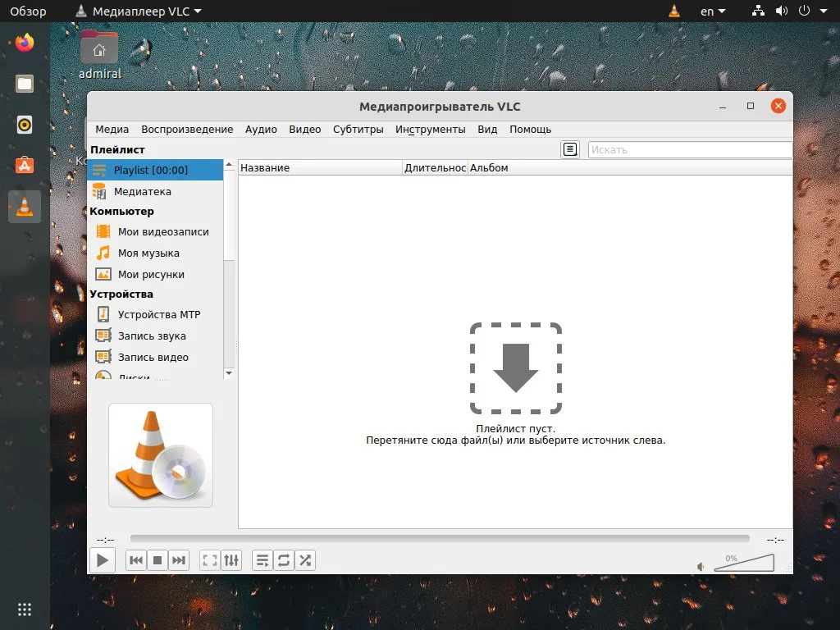Open the Субтитры menu
This screenshot has width=840, height=630.
pos(358,129)
